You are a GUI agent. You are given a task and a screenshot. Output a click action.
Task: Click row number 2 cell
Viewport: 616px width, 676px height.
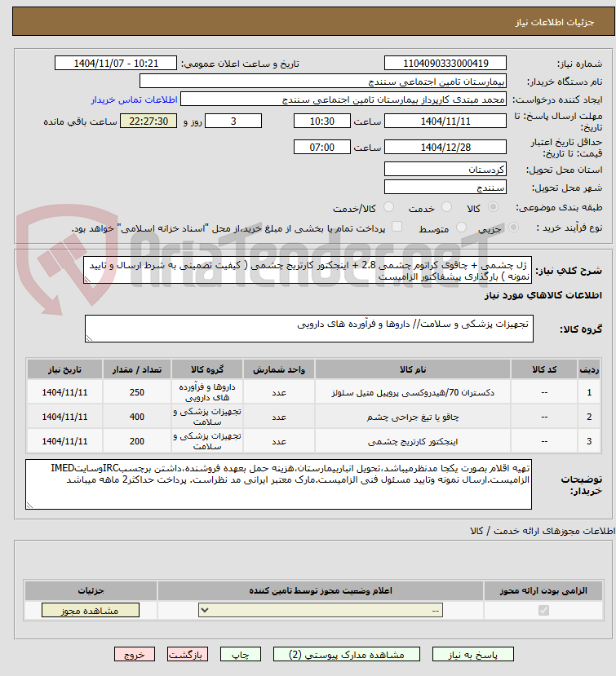pos(589,417)
